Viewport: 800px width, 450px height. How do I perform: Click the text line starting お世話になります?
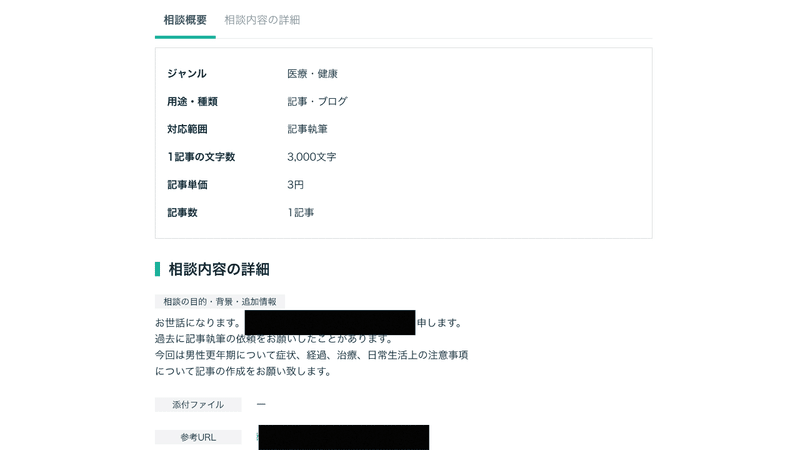(x=308, y=322)
